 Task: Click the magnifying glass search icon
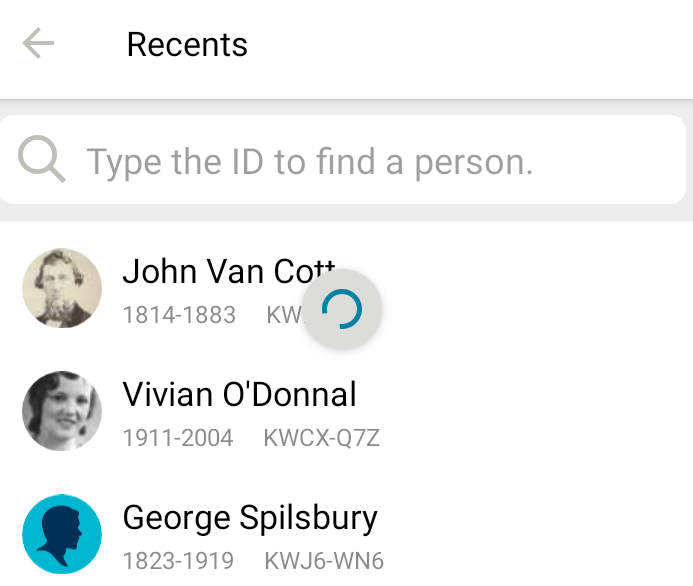click(42, 160)
